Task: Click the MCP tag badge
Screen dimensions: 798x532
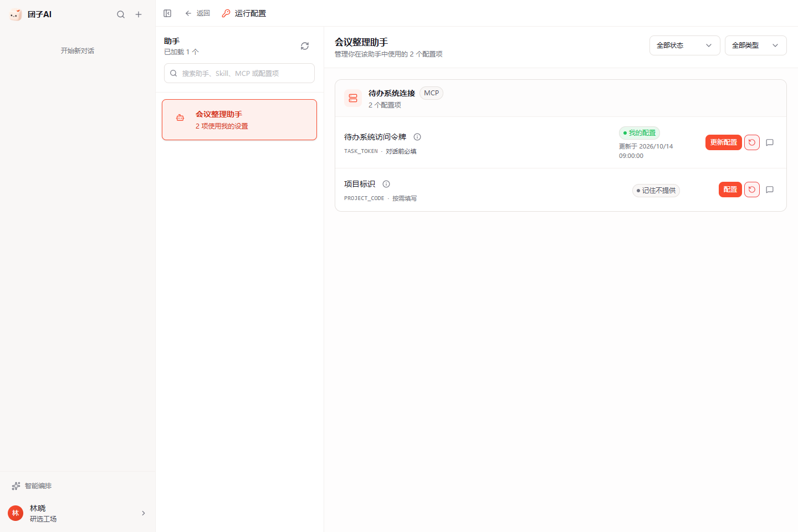Action: click(431, 93)
